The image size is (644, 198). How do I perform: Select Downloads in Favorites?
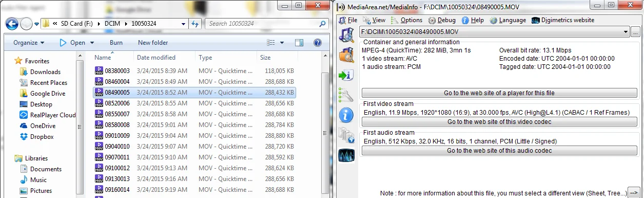45,72
